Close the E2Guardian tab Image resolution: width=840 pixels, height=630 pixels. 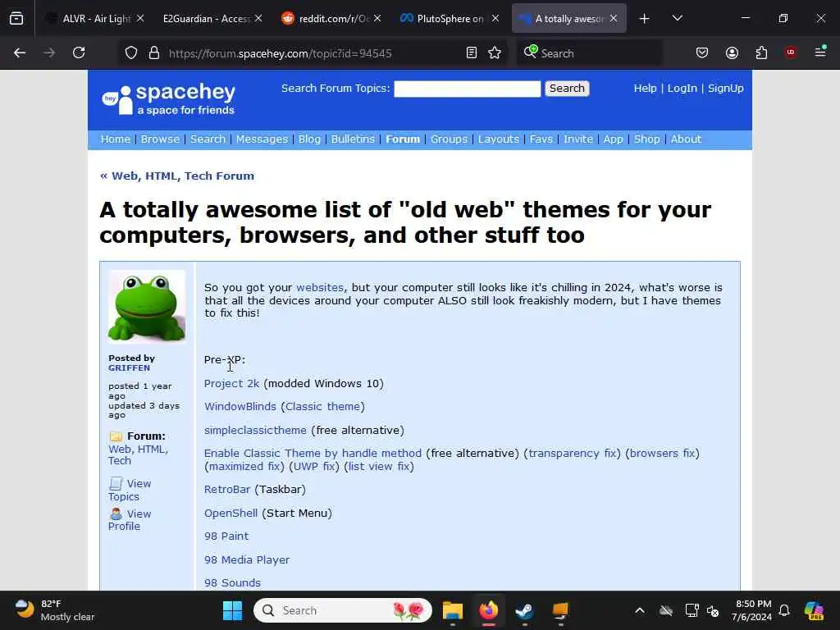tap(258, 18)
